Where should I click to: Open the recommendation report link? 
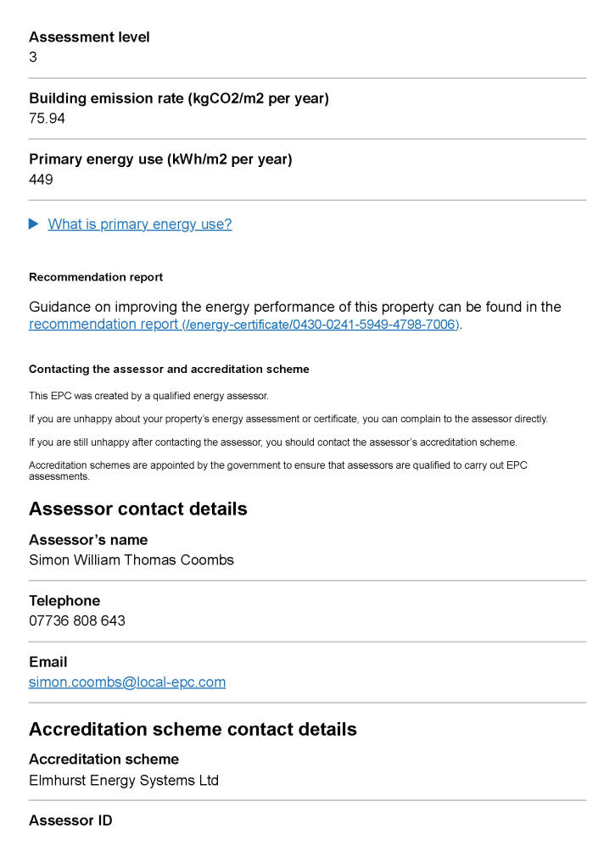(244, 325)
